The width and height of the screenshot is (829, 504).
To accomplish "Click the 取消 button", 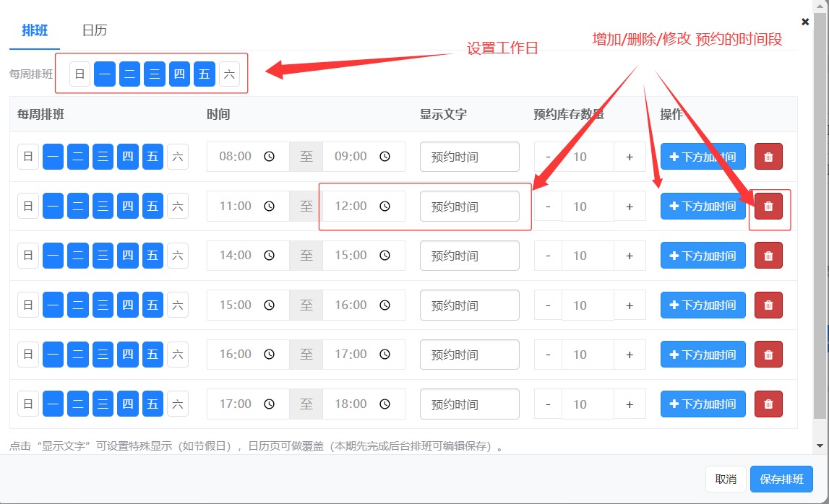I will click(x=726, y=479).
